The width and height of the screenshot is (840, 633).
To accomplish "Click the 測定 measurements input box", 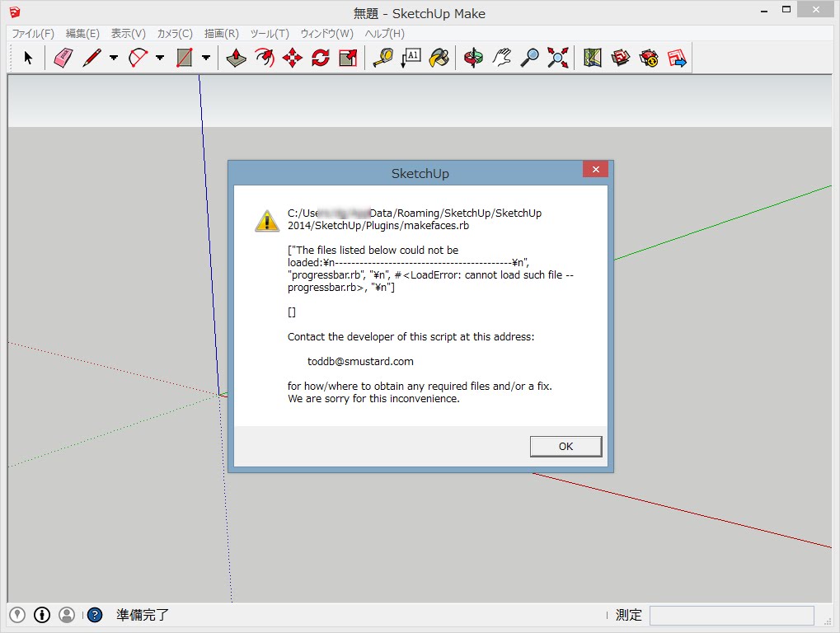I will [732, 616].
